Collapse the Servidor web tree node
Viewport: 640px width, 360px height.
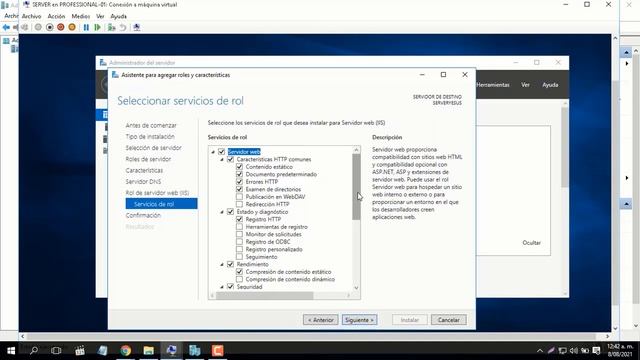coord(213,152)
